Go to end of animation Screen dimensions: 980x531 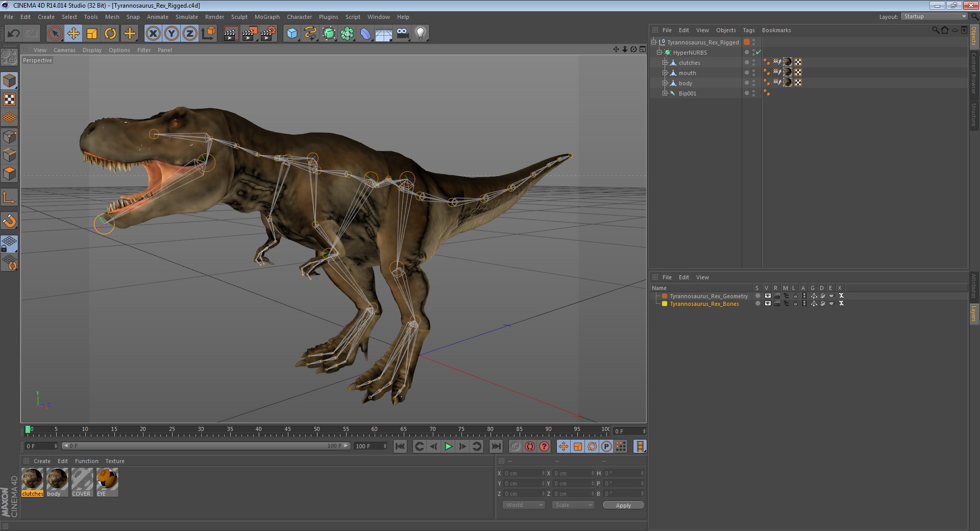coord(496,446)
